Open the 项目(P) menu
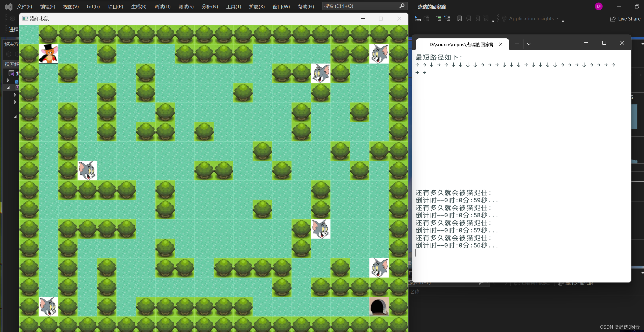This screenshot has width=644, height=332. coord(115,6)
